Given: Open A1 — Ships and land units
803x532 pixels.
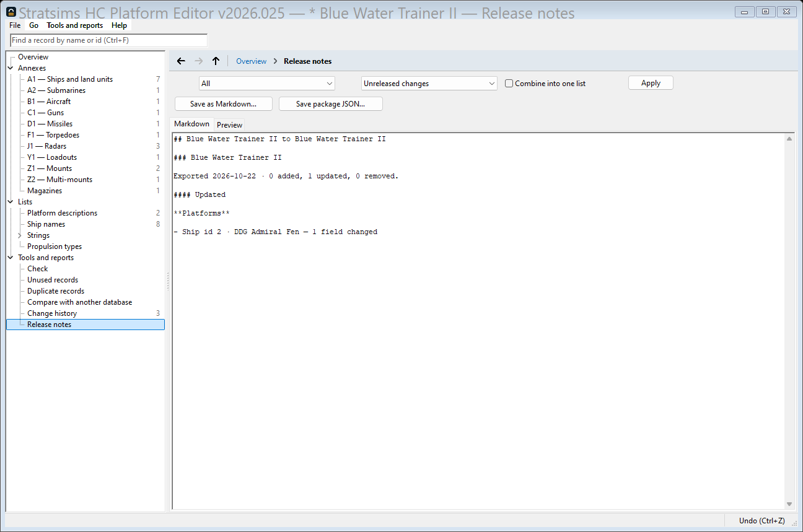Looking at the screenshot, I should click(70, 79).
